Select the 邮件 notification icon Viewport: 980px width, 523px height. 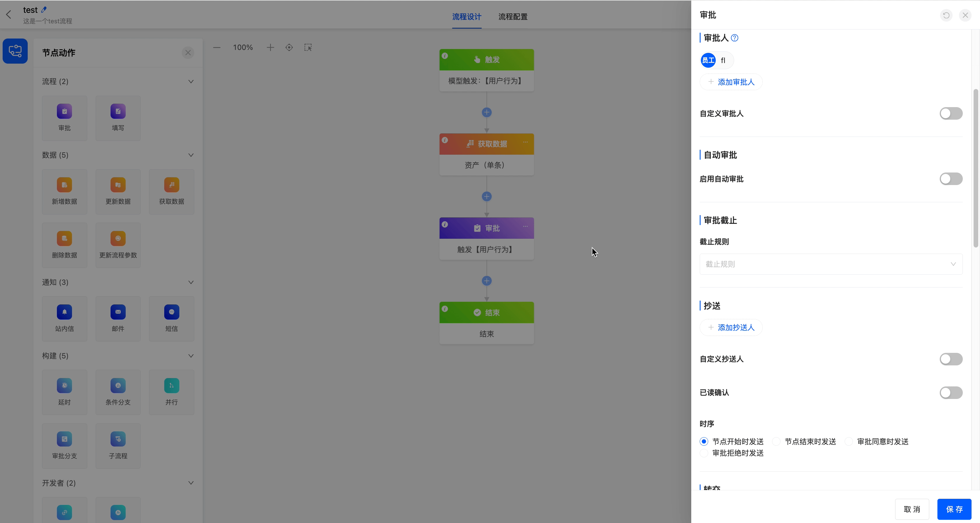click(118, 312)
